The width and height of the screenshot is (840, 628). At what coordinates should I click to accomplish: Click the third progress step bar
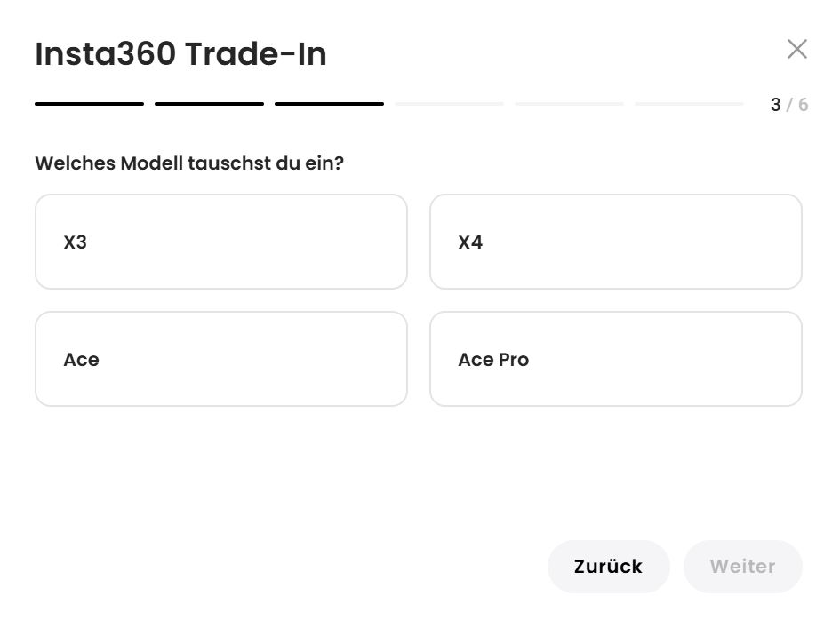(x=329, y=104)
